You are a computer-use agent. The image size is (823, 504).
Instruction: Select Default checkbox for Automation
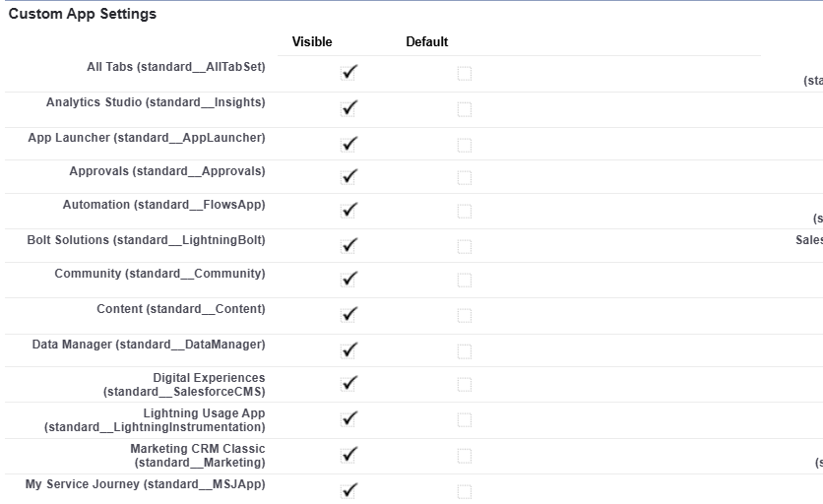click(x=465, y=212)
